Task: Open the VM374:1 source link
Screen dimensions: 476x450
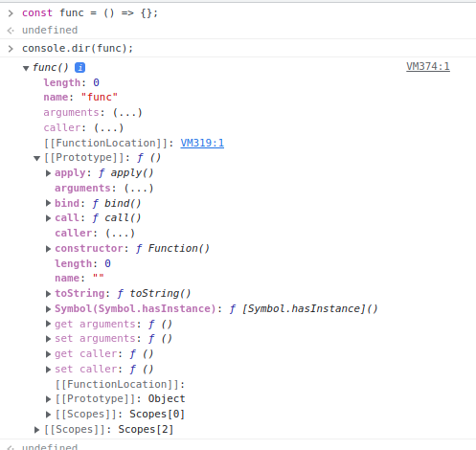Action: point(428,66)
